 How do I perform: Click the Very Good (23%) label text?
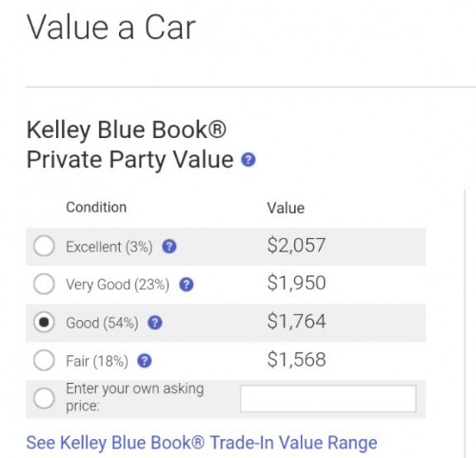(x=117, y=285)
